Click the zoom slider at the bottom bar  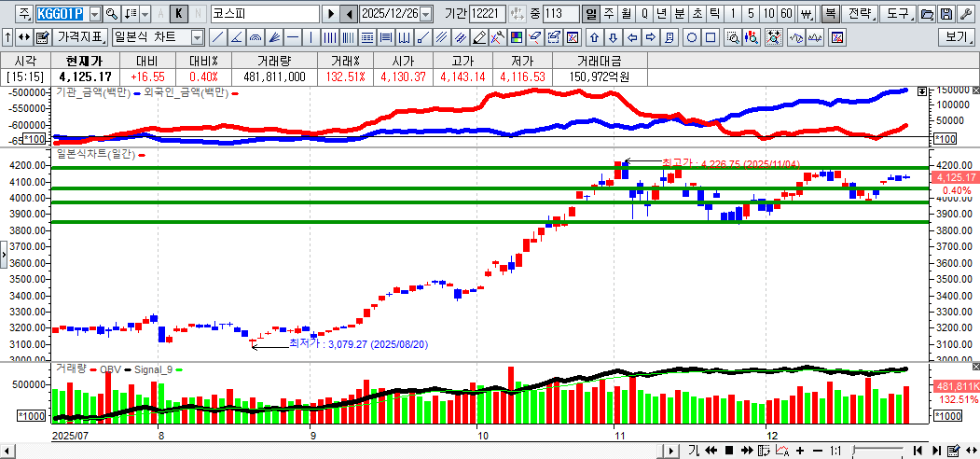tap(876, 451)
